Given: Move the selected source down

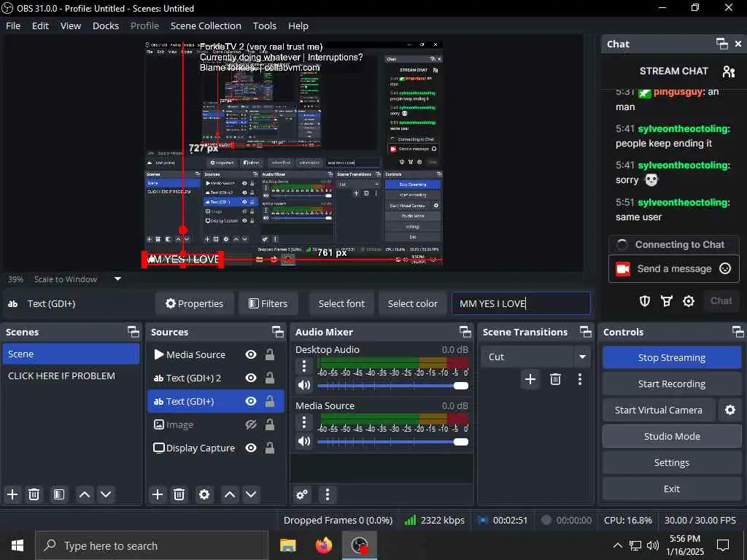Looking at the screenshot, I should coord(251,494).
